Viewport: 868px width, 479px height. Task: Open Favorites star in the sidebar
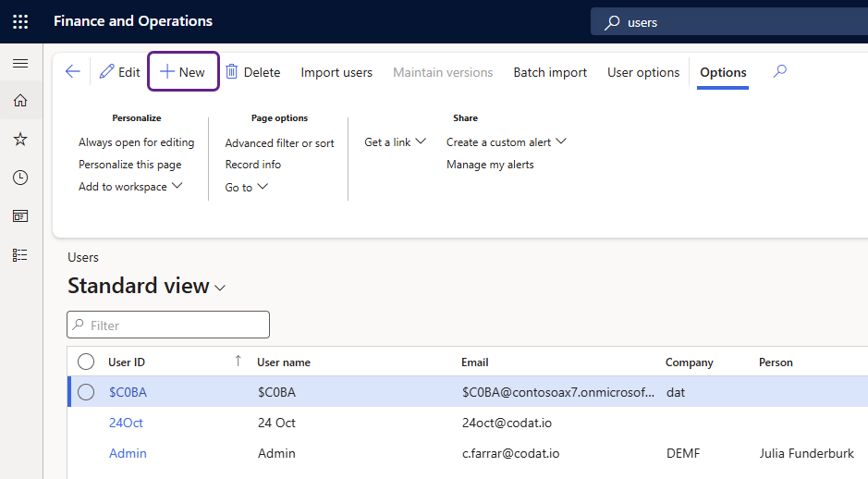(20, 139)
